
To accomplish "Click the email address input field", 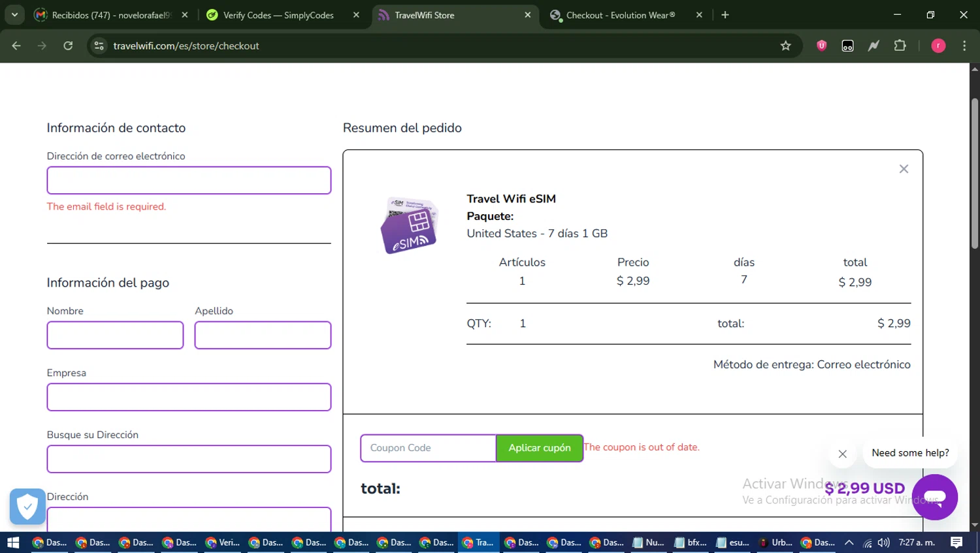I will (x=189, y=180).
